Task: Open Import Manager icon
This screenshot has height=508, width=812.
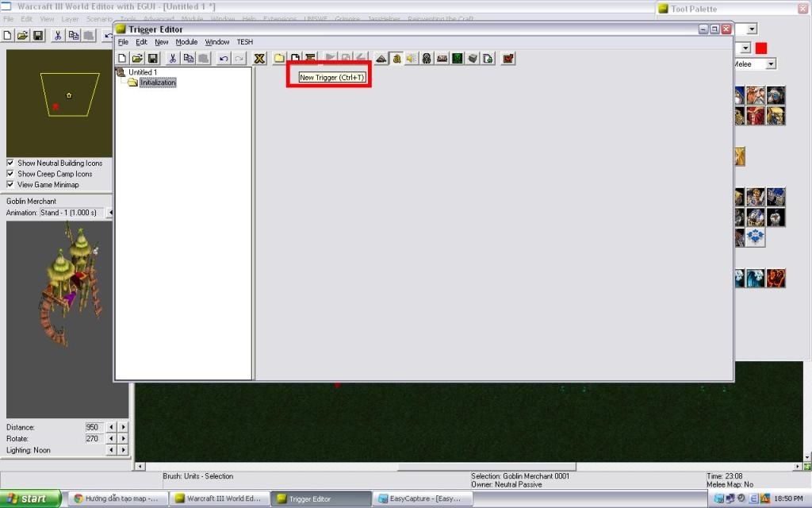Action: pos(488,59)
